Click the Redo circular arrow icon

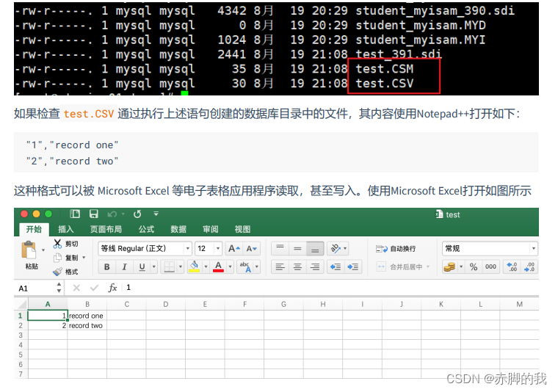point(137,214)
